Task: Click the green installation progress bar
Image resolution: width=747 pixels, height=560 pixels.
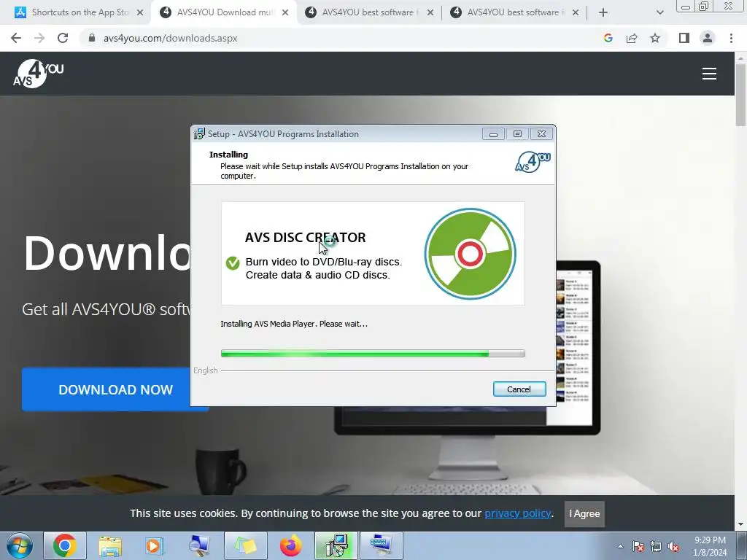Action: 373,354
